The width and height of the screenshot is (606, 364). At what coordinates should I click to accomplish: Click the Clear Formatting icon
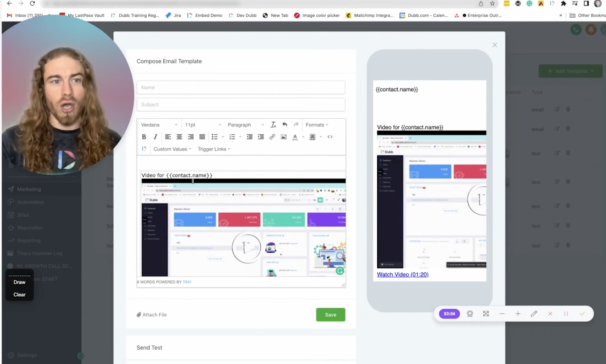(x=273, y=124)
